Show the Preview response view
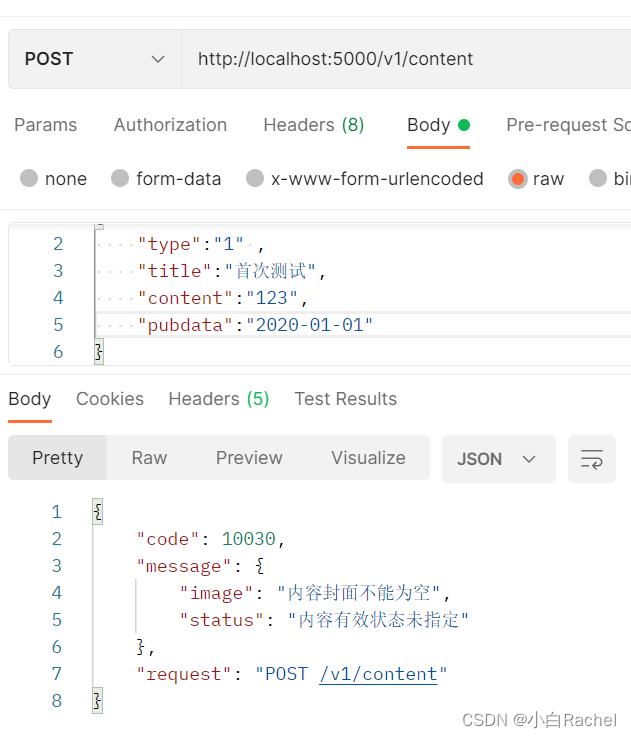 (x=249, y=458)
